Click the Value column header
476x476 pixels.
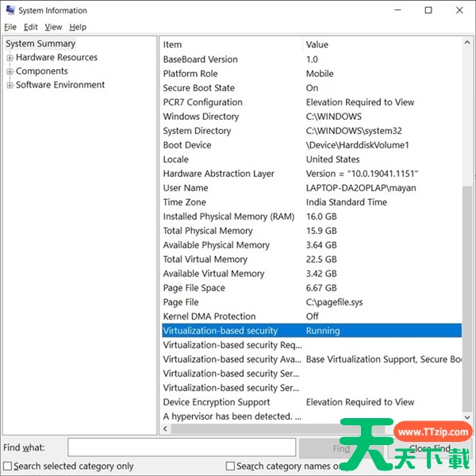[382, 44]
